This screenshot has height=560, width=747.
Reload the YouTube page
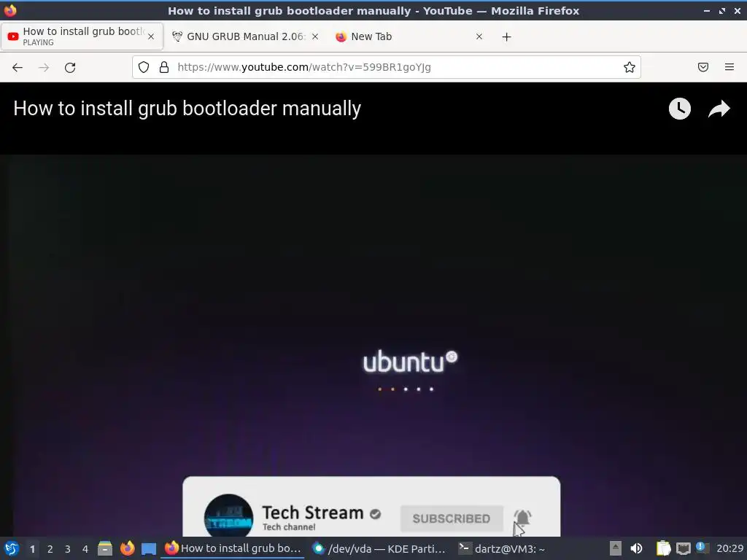(x=70, y=67)
